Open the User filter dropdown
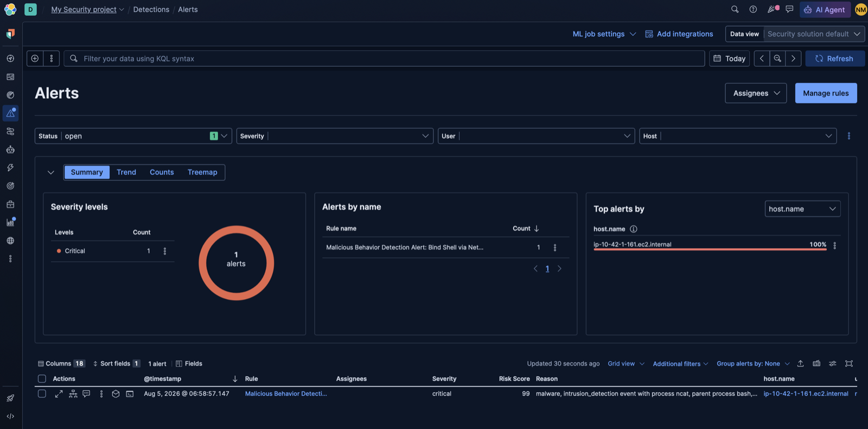The height and width of the screenshot is (429, 868). click(537, 136)
